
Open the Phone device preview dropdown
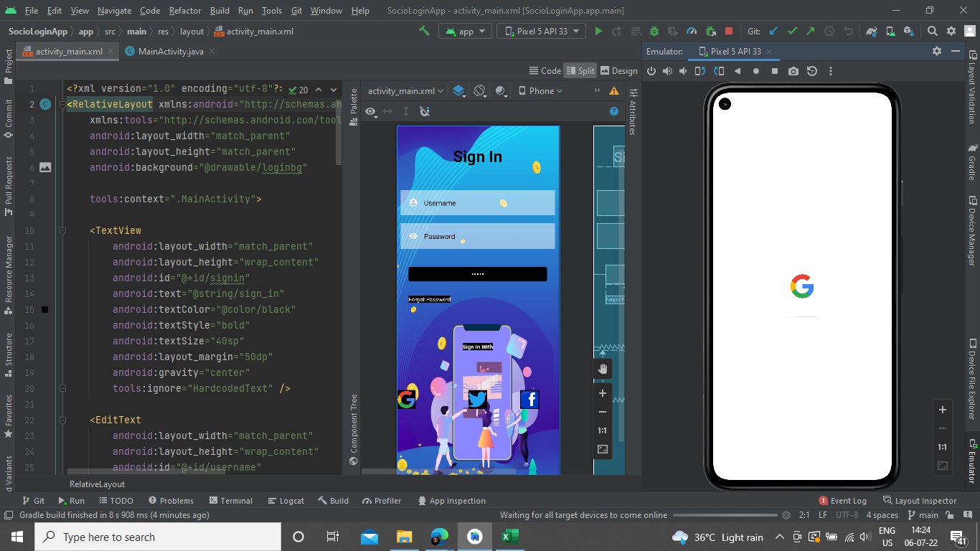point(541,91)
